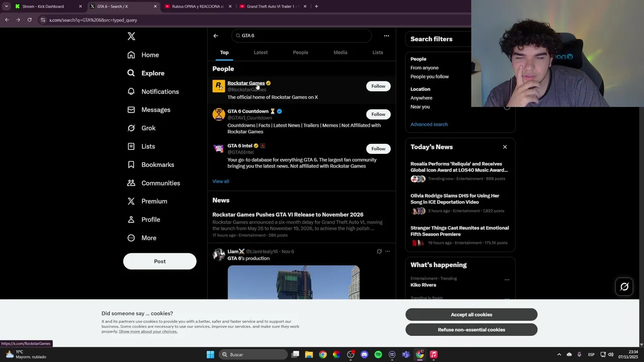Click the X logo in the sidebar
This screenshot has height=362, width=644.
[131, 36]
